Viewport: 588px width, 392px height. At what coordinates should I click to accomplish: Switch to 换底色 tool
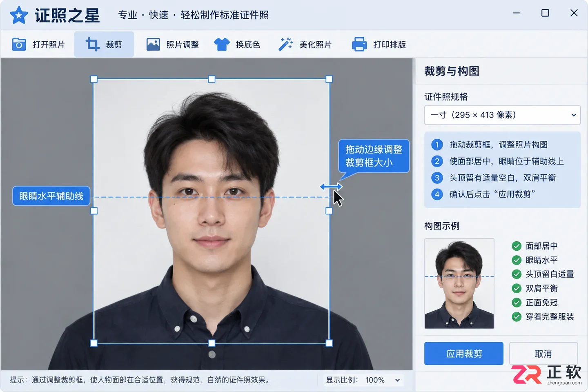tap(237, 44)
